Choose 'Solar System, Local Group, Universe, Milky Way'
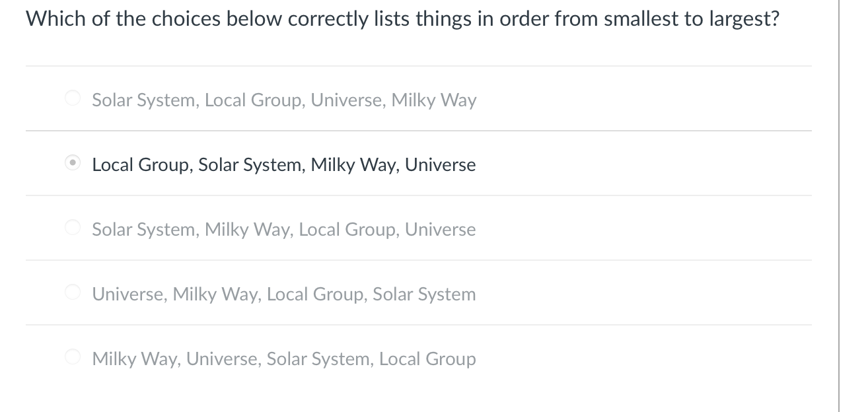 (x=284, y=100)
